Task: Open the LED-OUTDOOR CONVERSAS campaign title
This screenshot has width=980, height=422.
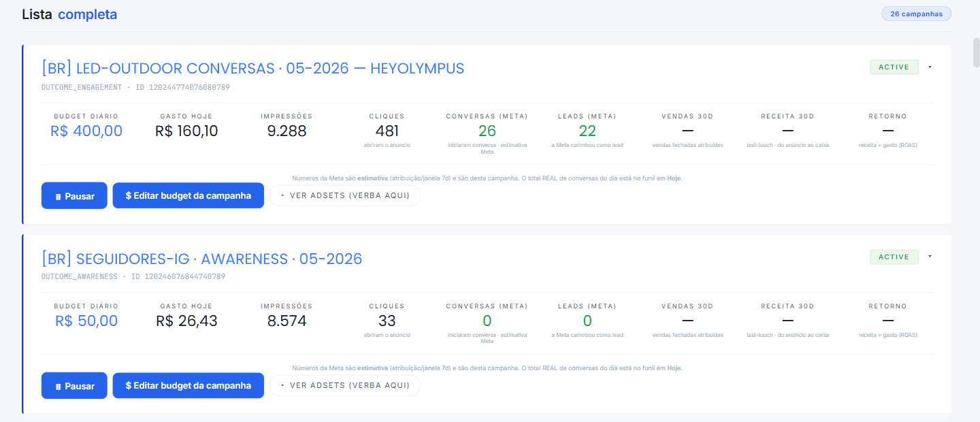Action: [252, 69]
